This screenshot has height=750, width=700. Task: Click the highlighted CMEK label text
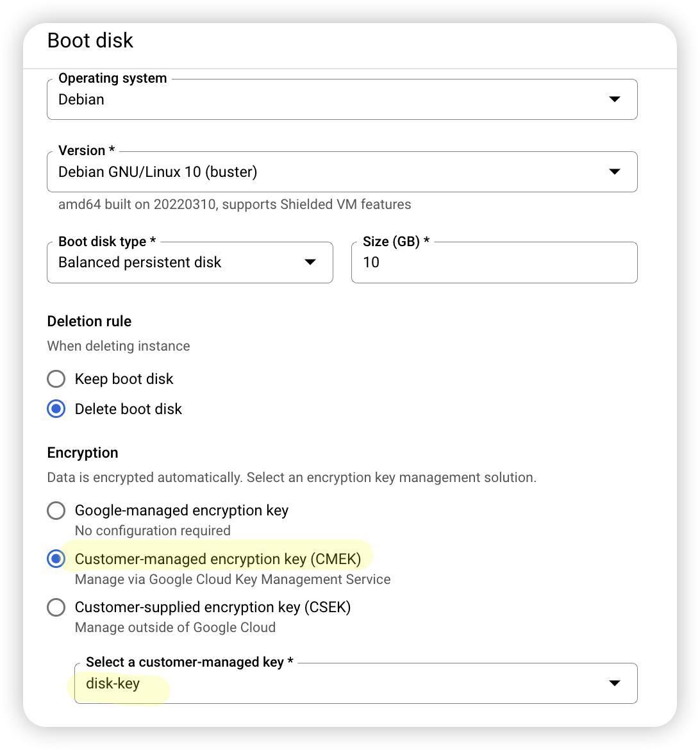point(218,558)
